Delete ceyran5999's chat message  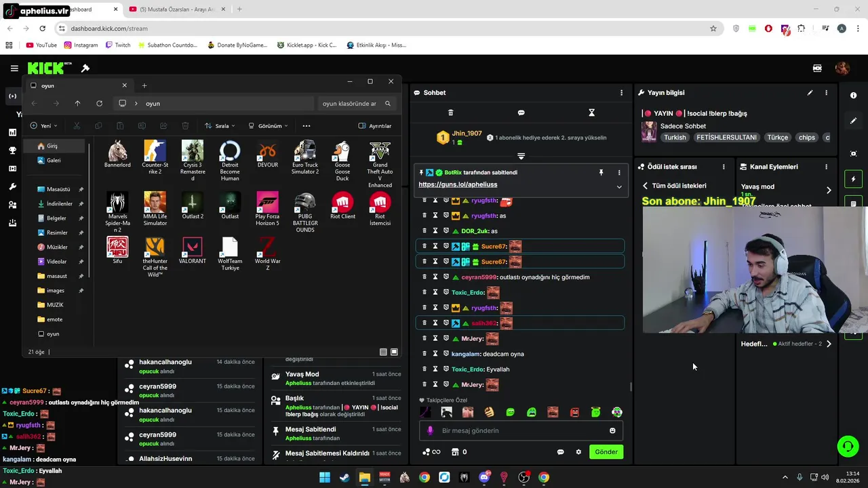(x=425, y=277)
